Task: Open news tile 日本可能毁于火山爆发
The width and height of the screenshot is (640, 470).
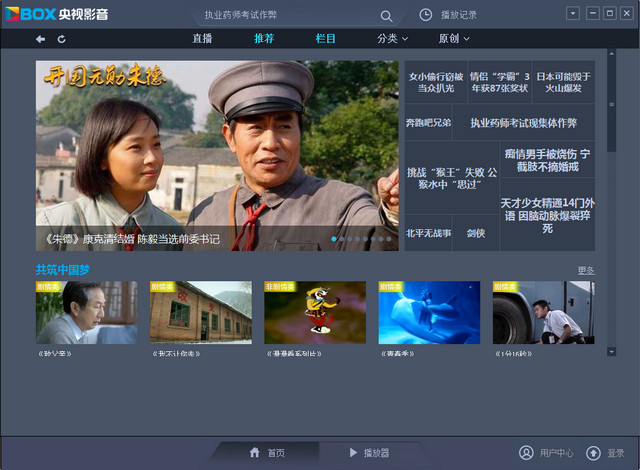Action: click(563, 82)
